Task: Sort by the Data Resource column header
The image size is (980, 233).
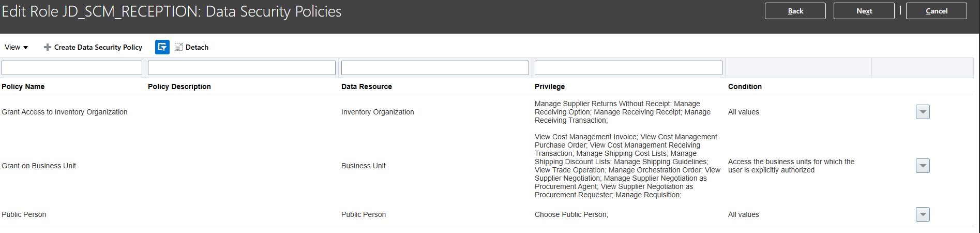Action: coord(367,86)
